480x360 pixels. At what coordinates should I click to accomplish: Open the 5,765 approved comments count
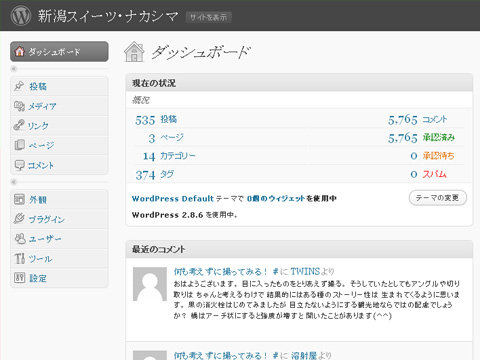[402, 138]
